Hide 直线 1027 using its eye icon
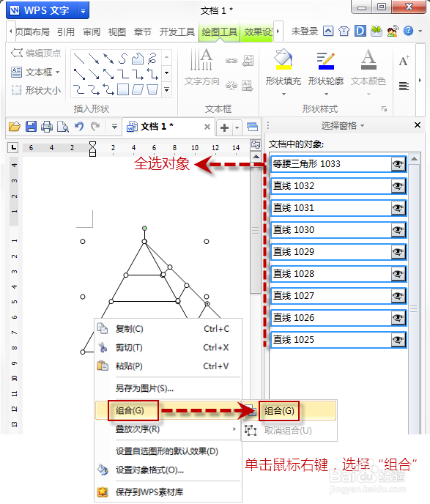Image resolution: width=430 pixels, height=504 pixels. coord(398,296)
